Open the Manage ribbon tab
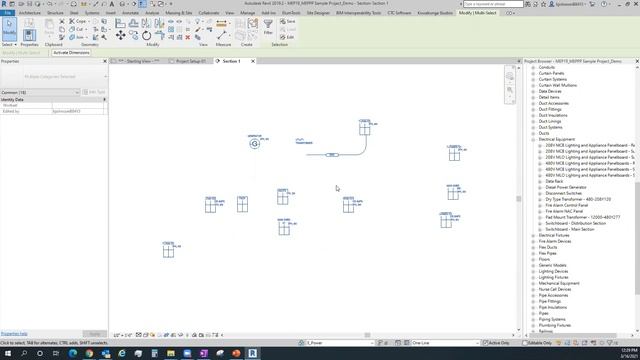 (247, 13)
